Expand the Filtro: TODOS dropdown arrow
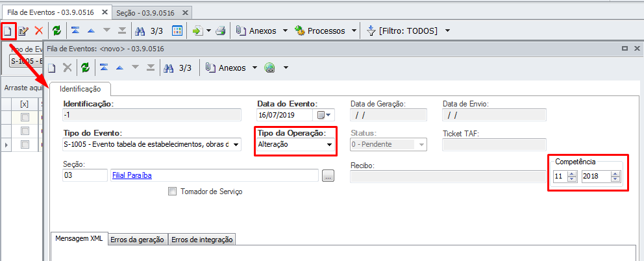This screenshot has height=261, width=644. click(447, 31)
